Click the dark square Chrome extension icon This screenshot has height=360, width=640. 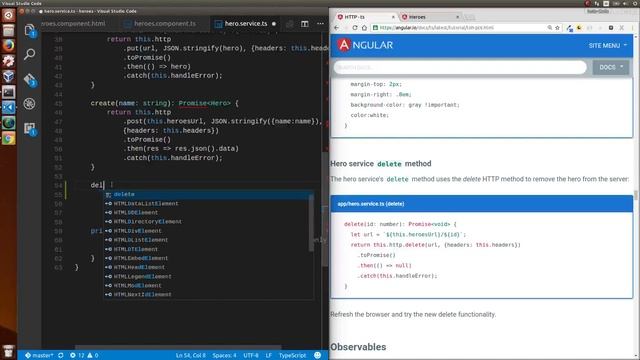click(611, 27)
